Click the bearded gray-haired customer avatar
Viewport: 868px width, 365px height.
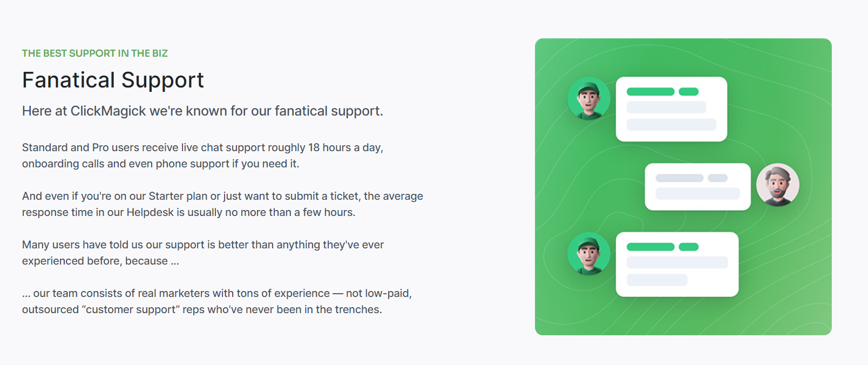click(x=778, y=185)
